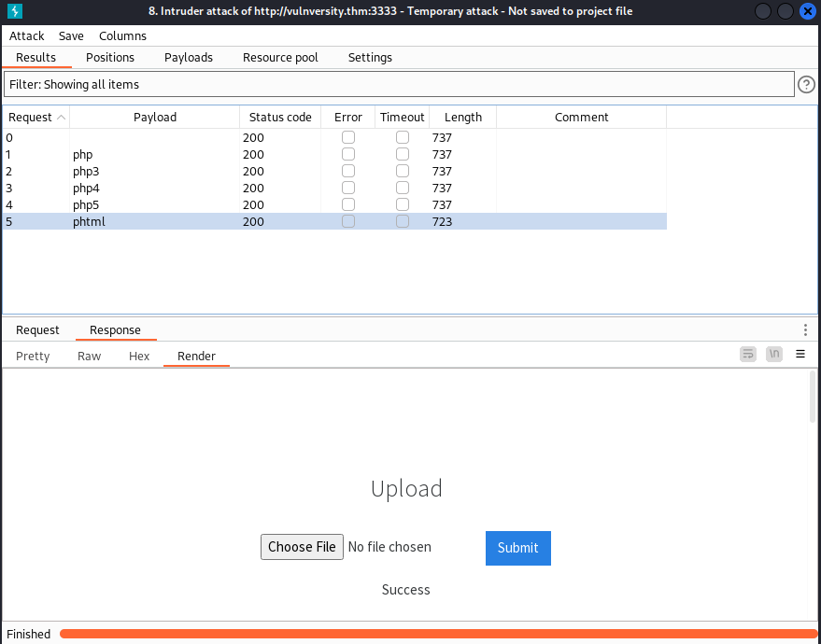
Task: Open the filter help question mark icon
Action: [806, 84]
